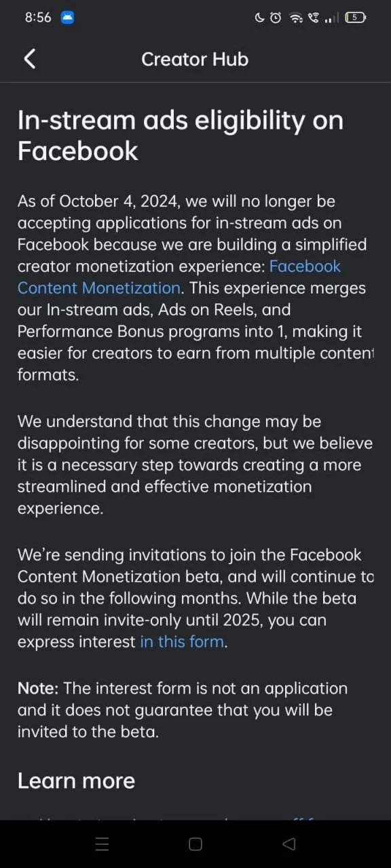Viewport: 391px width, 868px height.
Task: Tap the Creator Hub header title
Action: tap(195, 59)
